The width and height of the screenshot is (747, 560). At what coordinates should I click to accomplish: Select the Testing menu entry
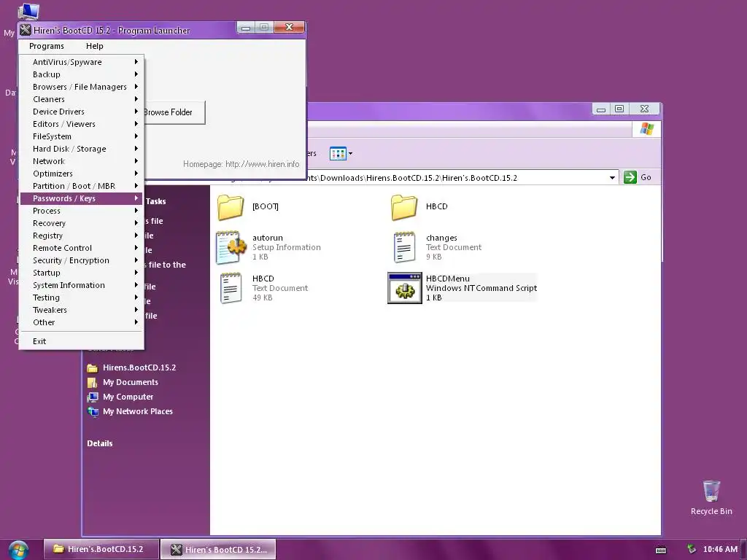(81, 297)
